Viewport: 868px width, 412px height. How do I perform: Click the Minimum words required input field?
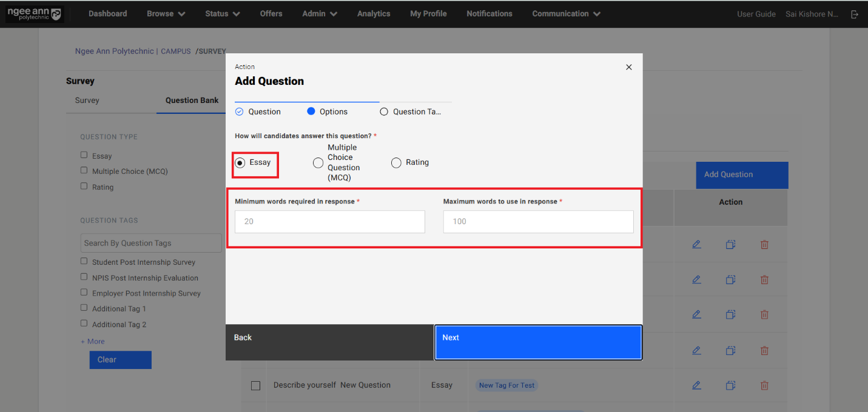pyautogui.click(x=329, y=222)
